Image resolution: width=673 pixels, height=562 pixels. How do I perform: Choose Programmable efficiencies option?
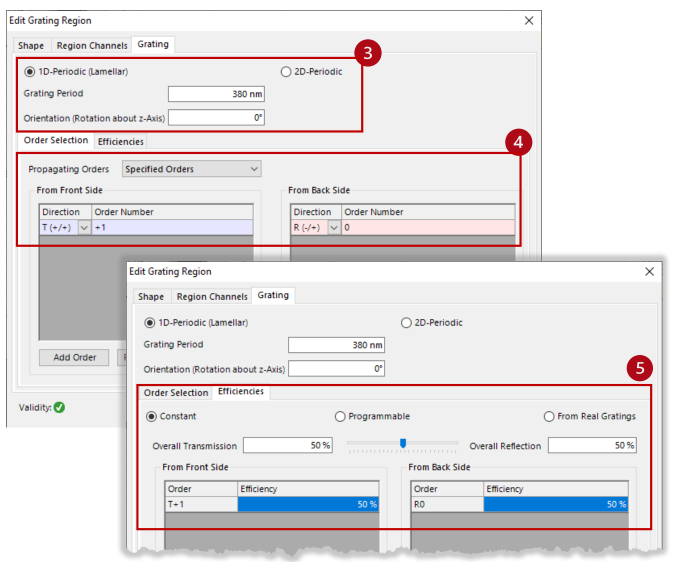point(340,416)
